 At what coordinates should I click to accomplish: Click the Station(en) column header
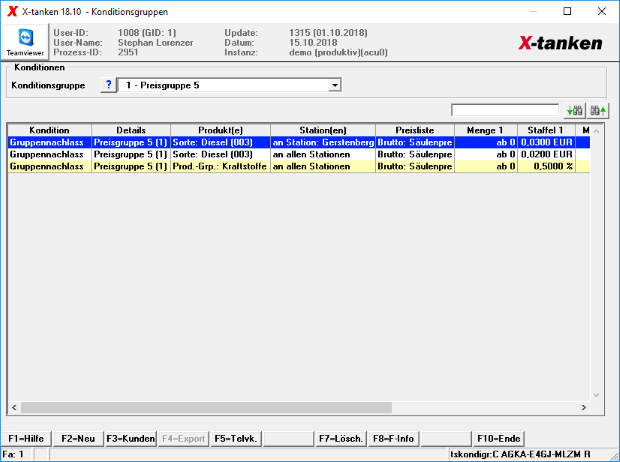click(323, 130)
